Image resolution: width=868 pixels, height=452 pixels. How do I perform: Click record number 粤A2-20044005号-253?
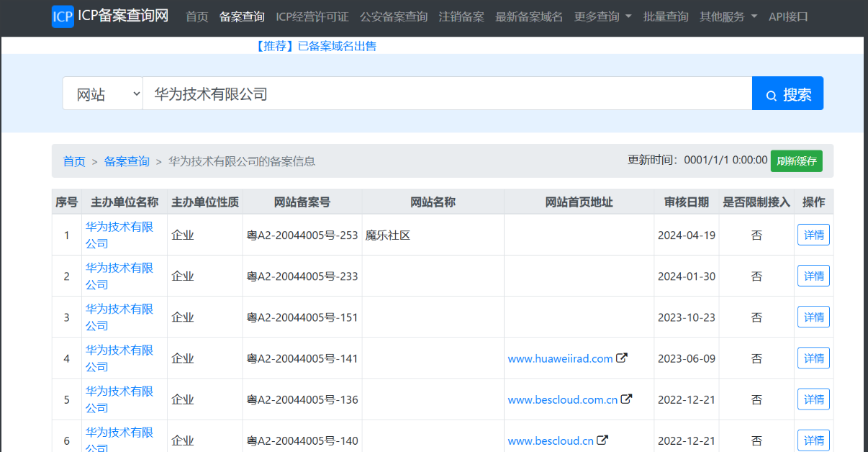pos(302,235)
